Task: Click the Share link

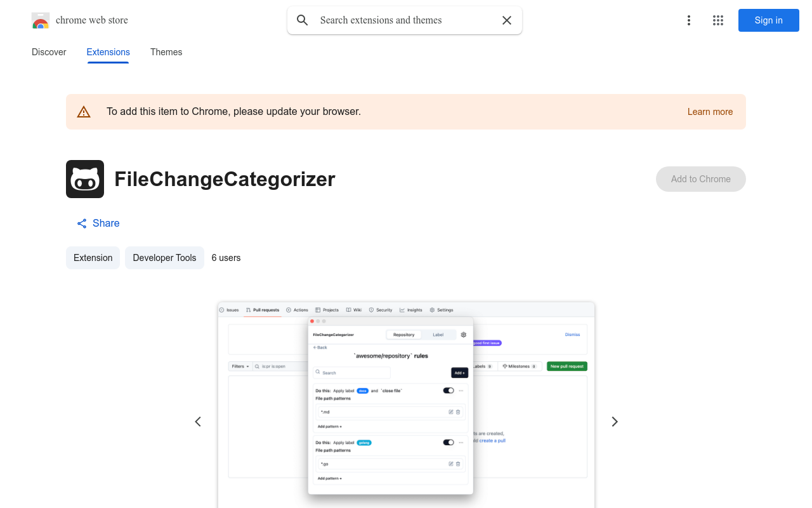Action: (x=98, y=223)
